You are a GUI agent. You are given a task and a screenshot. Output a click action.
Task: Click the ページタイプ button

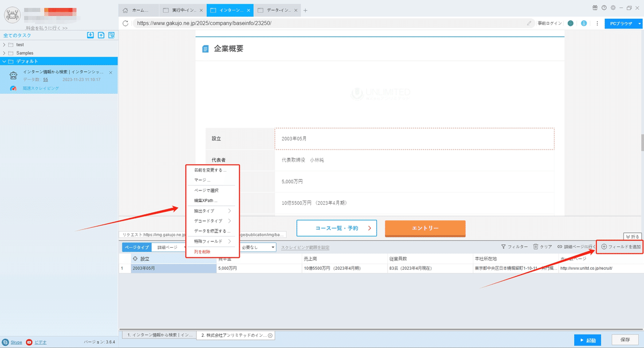[136, 247]
